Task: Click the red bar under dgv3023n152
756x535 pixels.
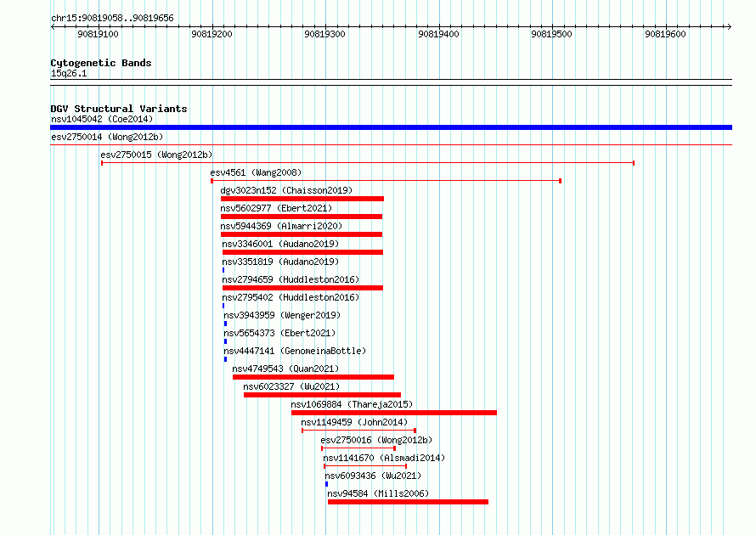Action: pos(302,199)
